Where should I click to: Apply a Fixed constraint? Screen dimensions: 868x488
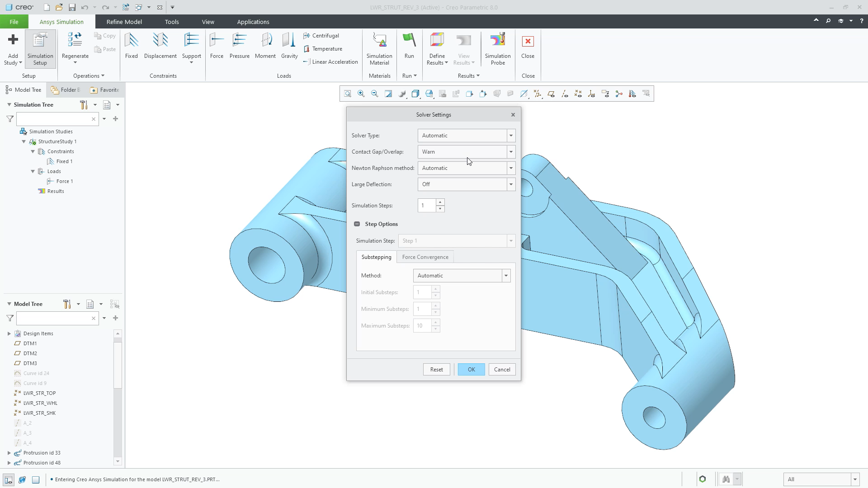point(132,46)
